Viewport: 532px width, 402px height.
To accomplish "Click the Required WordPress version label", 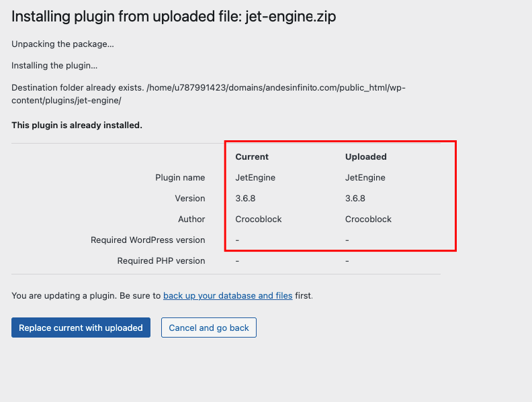I will click(148, 240).
